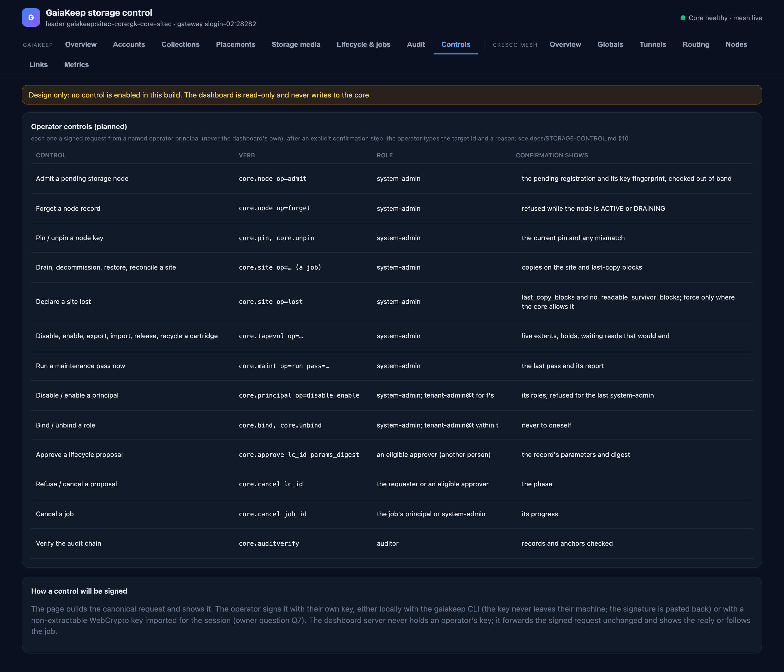The image size is (784, 672).
Task: Click the core.cancel job_id verb
Action: (x=272, y=514)
